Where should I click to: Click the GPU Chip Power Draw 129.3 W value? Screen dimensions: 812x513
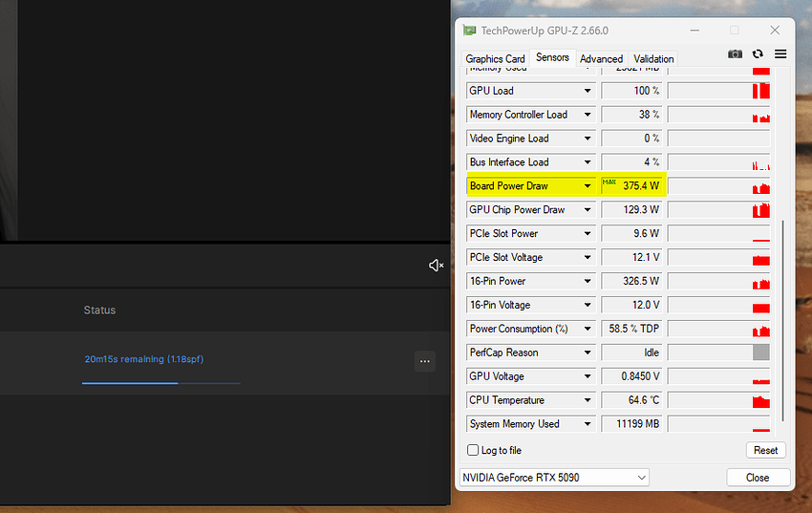631,209
